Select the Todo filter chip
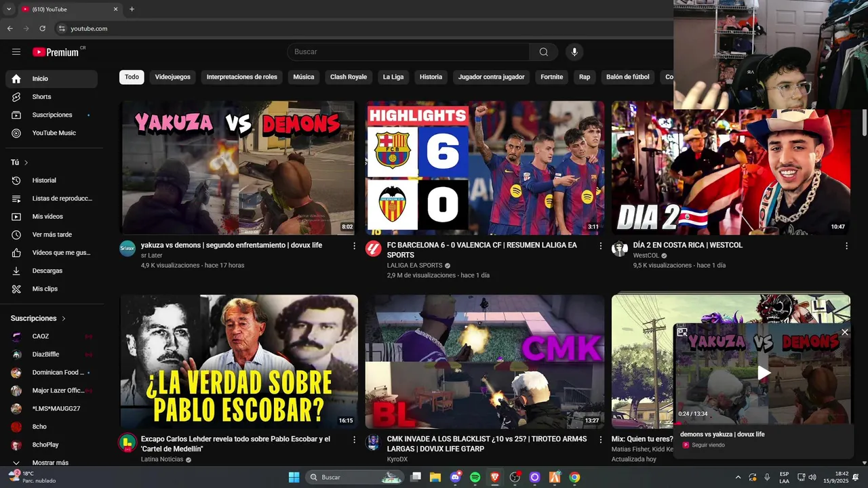This screenshot has width=868, height=488. (132, 77)
